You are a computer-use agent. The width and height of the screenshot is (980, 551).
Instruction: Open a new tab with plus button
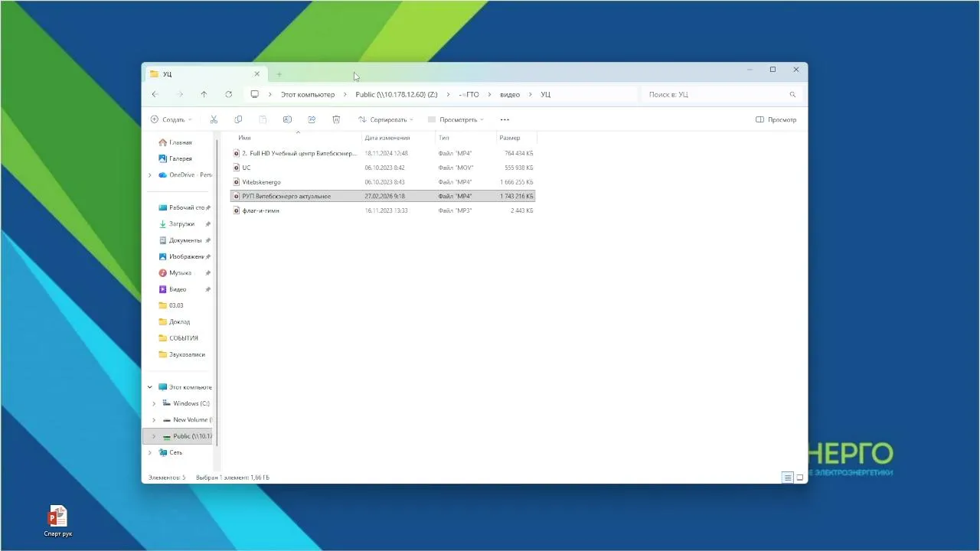coord(279,74)
